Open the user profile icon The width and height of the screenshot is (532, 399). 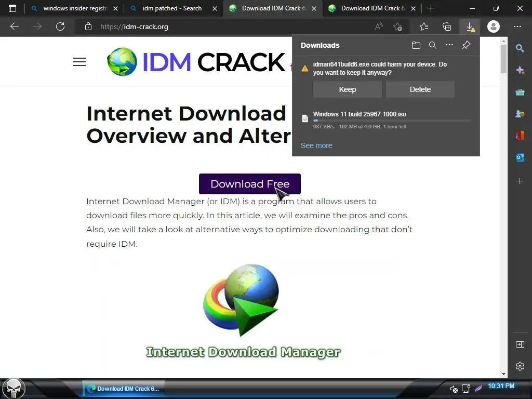click(x=494, y=26)
